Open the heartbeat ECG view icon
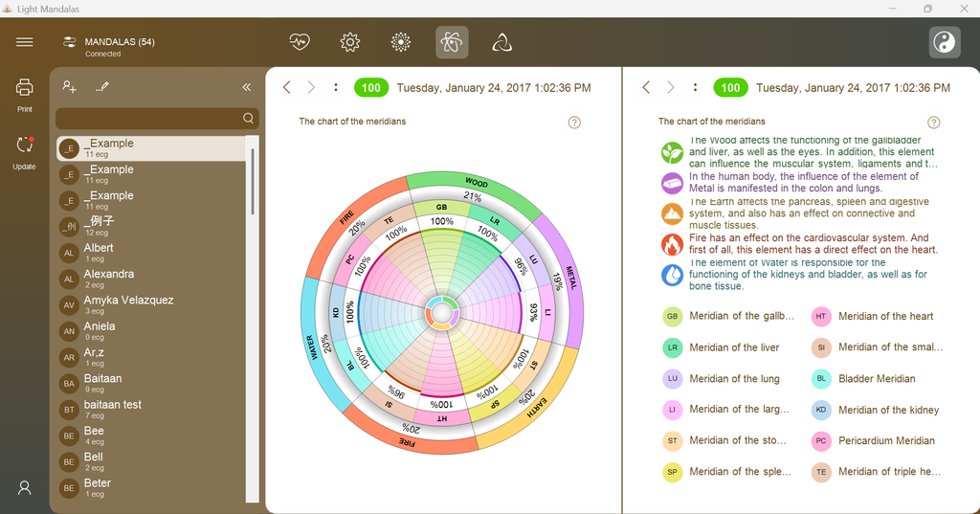 pyautogui.click(x=300, y=42)
